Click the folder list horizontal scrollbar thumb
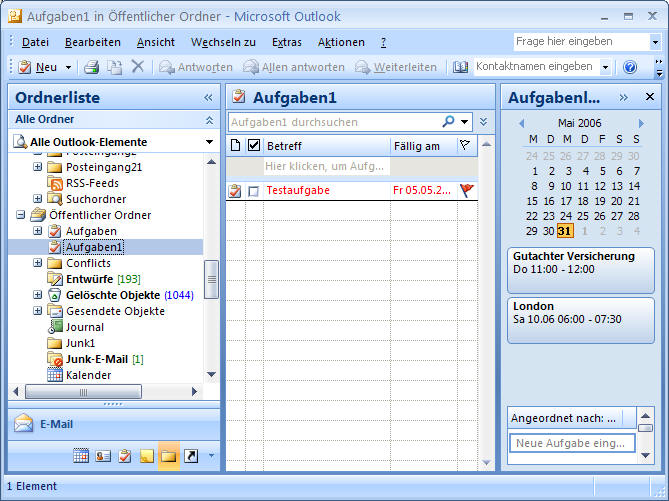 83,392
